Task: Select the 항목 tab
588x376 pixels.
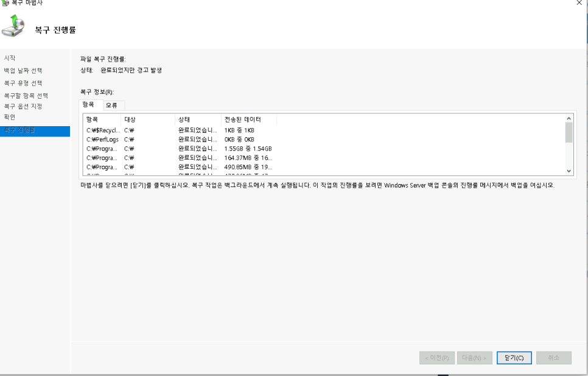Action: tap(89, 105)
